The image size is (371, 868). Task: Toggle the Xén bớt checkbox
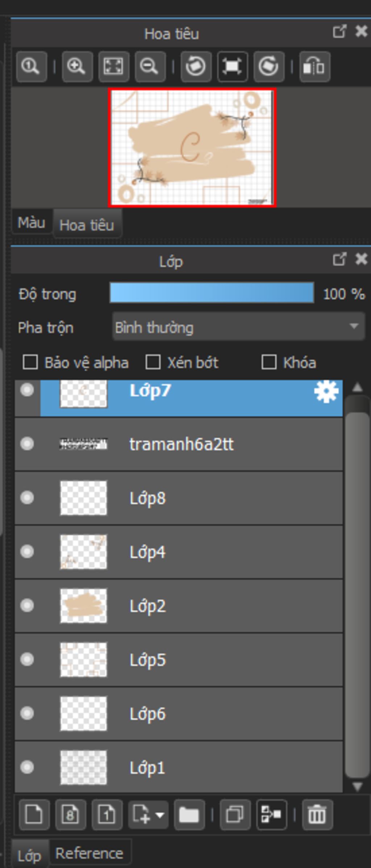[153, 362]
